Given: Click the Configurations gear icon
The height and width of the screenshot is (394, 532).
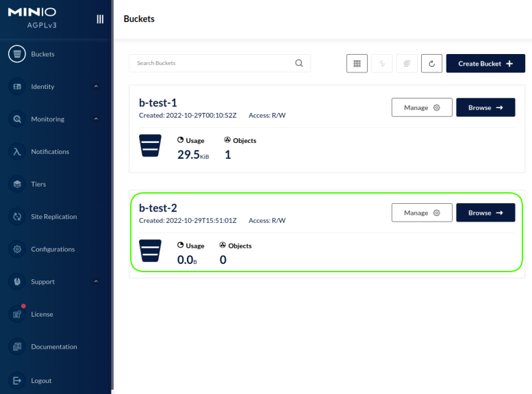Looking at the screenshot, I should coord(17,249).
